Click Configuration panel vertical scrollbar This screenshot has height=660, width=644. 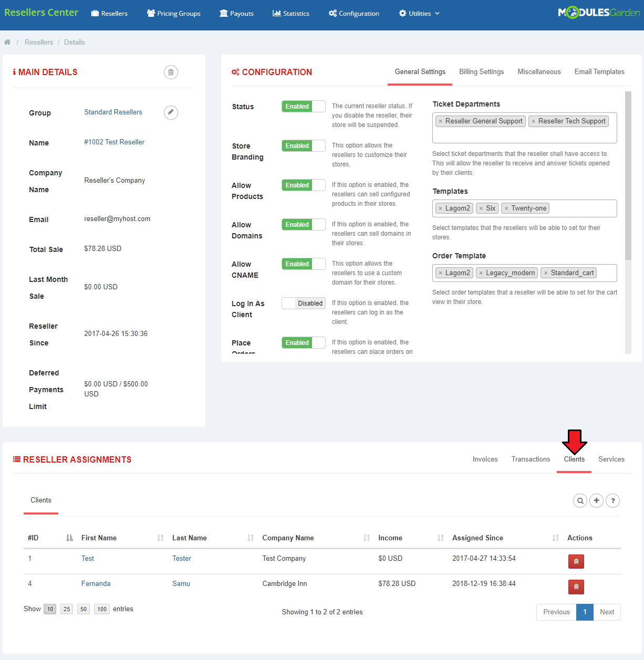tap(628, 175)
